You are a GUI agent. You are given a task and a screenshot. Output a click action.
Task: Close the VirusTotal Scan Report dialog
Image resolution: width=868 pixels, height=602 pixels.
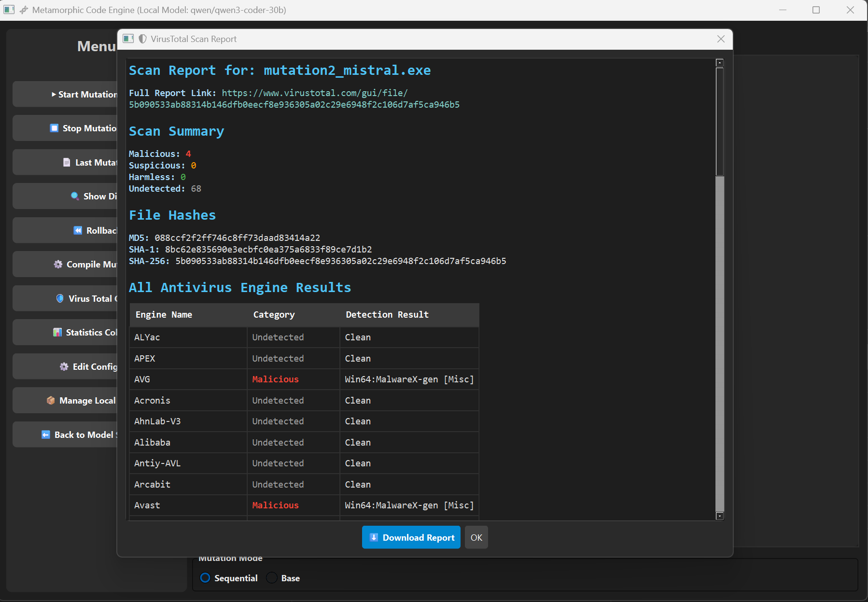721,39
